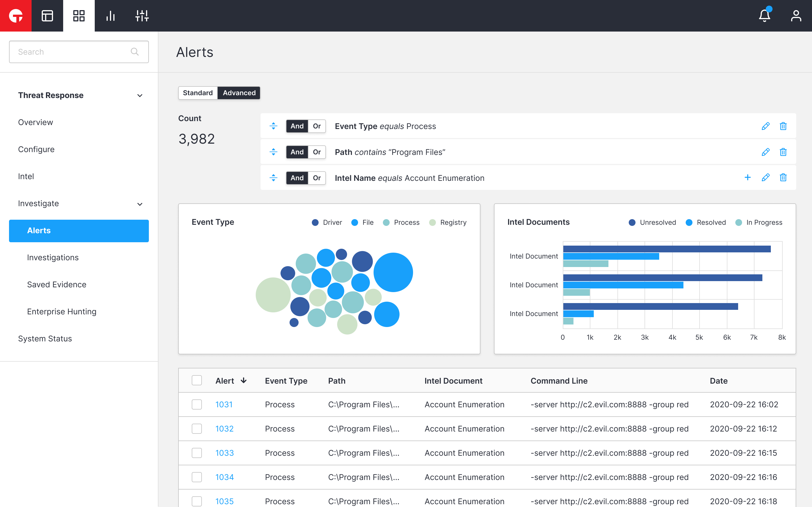
Task: Delete the Path contains Program Files filter
Action: (783, 152)
